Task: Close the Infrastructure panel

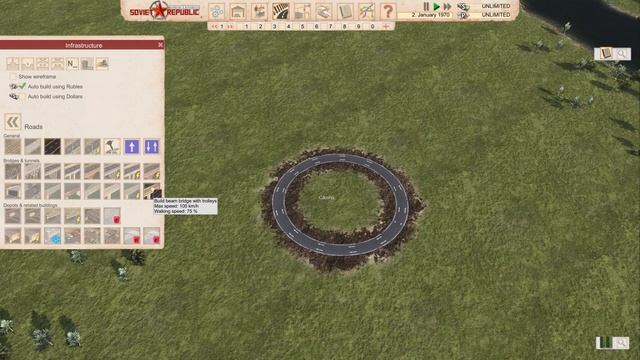Action: tap(160, 45)
